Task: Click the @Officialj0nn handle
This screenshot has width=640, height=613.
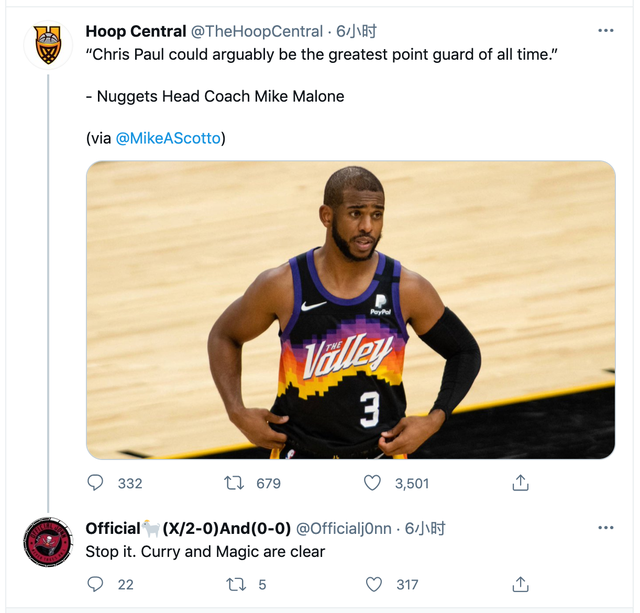Action: 344,528
